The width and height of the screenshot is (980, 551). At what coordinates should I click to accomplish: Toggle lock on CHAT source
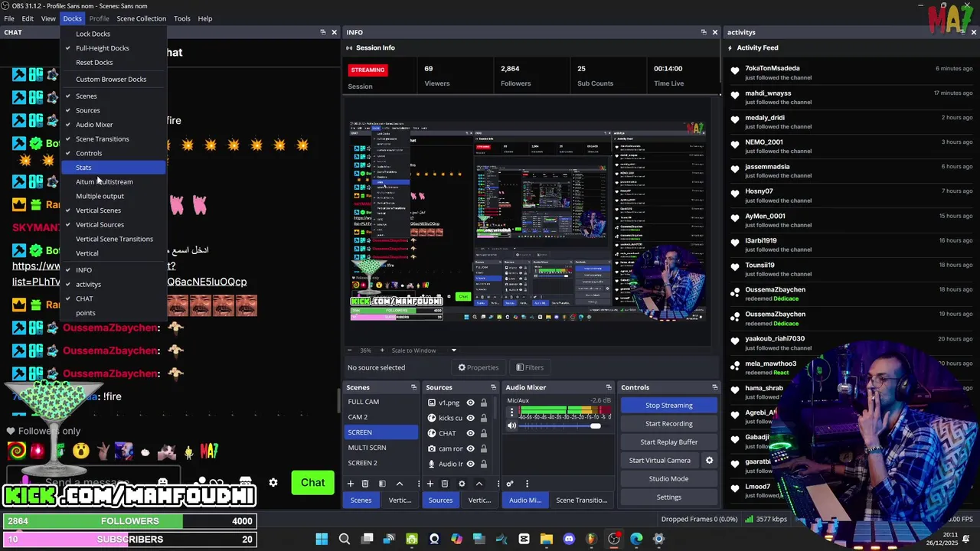[483, 433]
